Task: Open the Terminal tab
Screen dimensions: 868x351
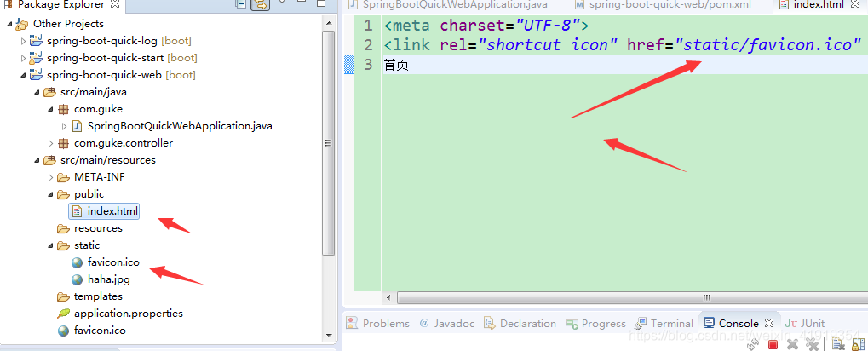Action: point(664,324)
